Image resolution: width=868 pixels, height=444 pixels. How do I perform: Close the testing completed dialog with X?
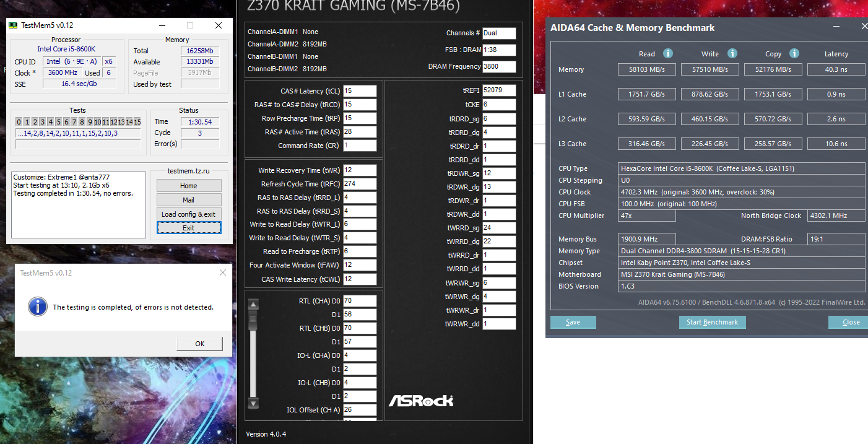[223, 272]
